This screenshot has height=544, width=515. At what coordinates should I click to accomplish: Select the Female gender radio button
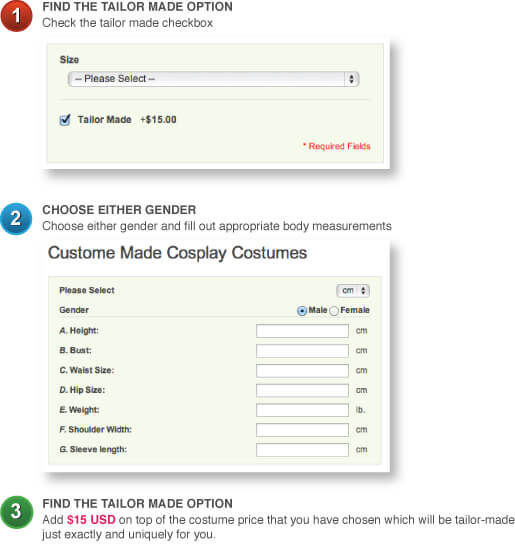point(334,311)
